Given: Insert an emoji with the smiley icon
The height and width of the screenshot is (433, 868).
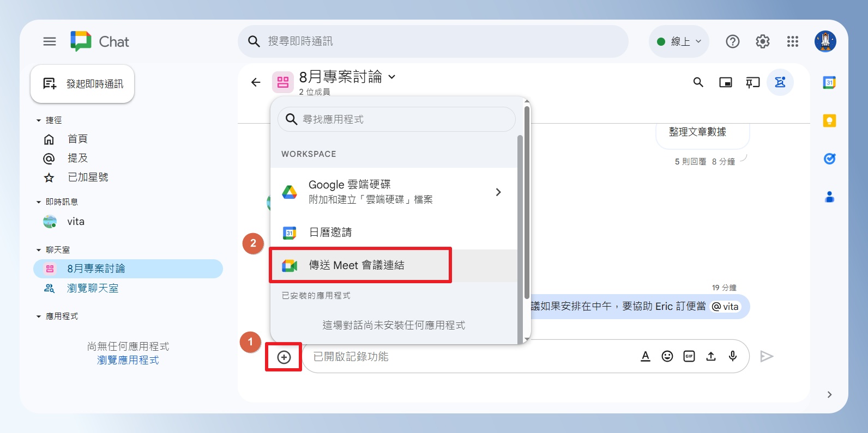Looking at the screenshot, I should (x=667, y=356).
